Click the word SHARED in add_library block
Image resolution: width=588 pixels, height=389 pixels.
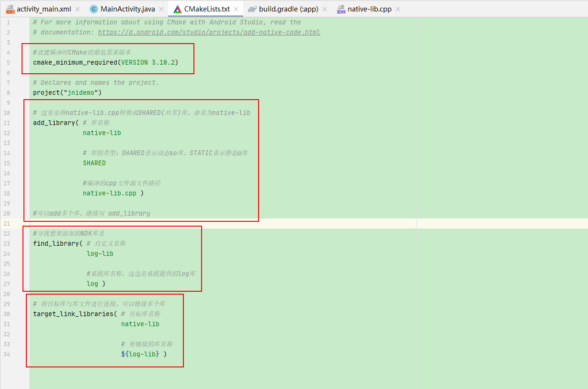94,163
